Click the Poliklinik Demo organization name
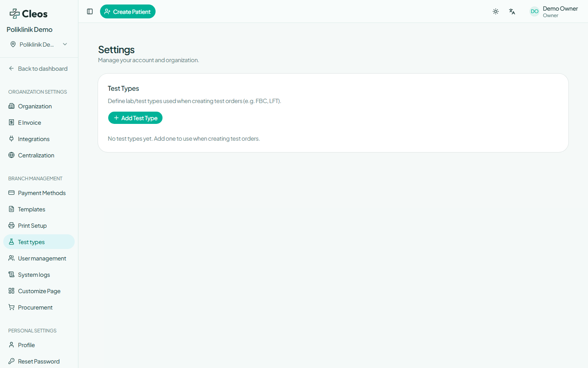This screenshot has width=588, height=368. 29,29
